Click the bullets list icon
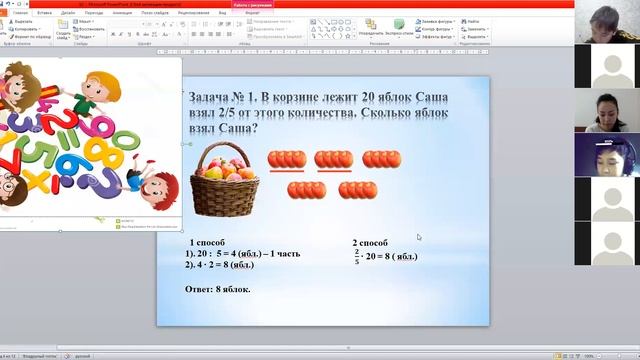The width and height of the screenshot is (640, 360). (194, 24)
